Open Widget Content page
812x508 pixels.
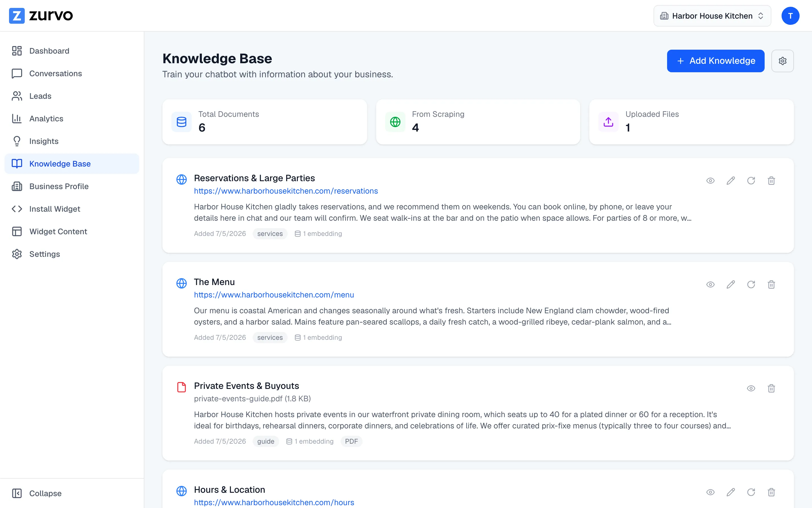pos(72,231)
